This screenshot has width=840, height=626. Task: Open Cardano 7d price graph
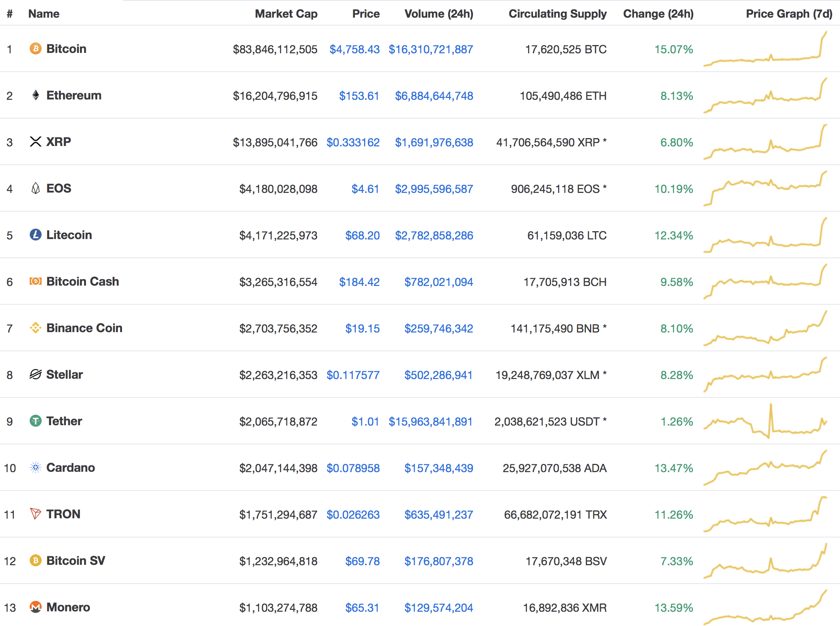point(765,468)
